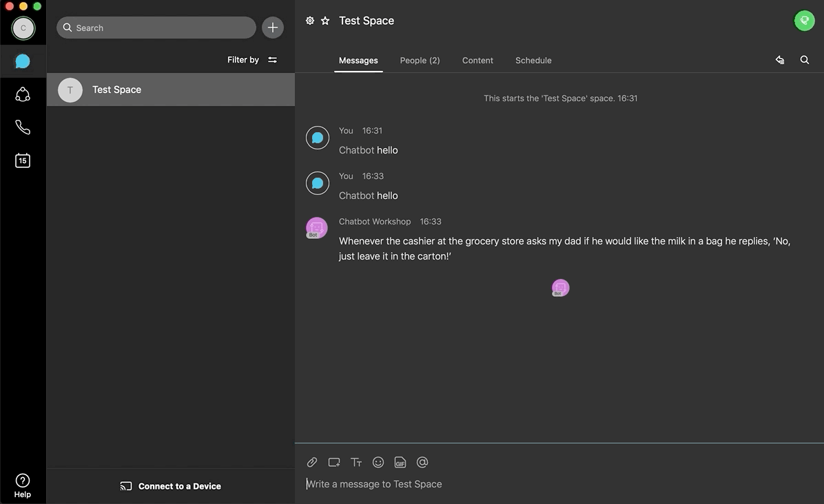Open the user profile avatar
Image resolution: width=824 pixels, height=504 pixels.
(x=23, y=28)
